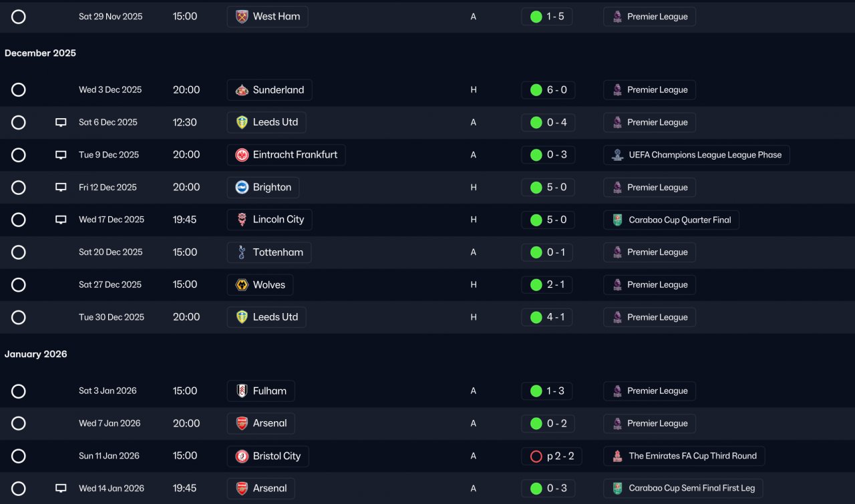Click the TV icon on the Arsenal 14 Jan fixture

[61, 489]
